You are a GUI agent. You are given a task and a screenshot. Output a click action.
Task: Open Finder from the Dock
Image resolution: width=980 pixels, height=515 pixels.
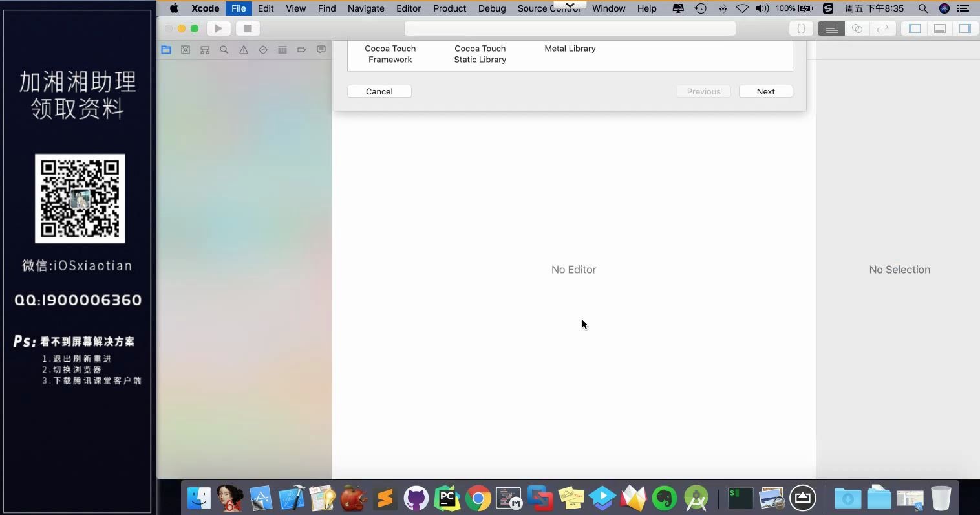[x=199, y=498]
